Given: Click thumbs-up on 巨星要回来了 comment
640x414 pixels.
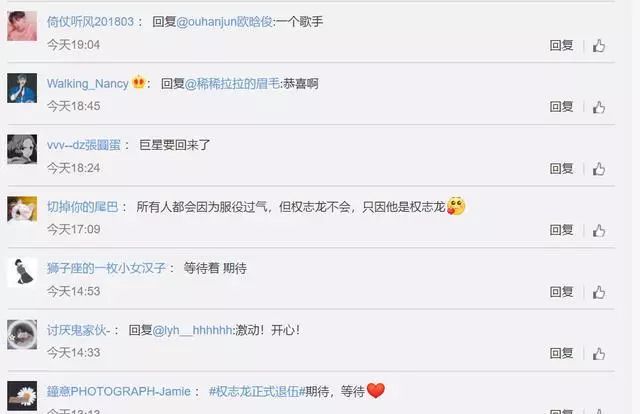Looking at the screenshot, I should pyautogui.click(x=599, y=169).
